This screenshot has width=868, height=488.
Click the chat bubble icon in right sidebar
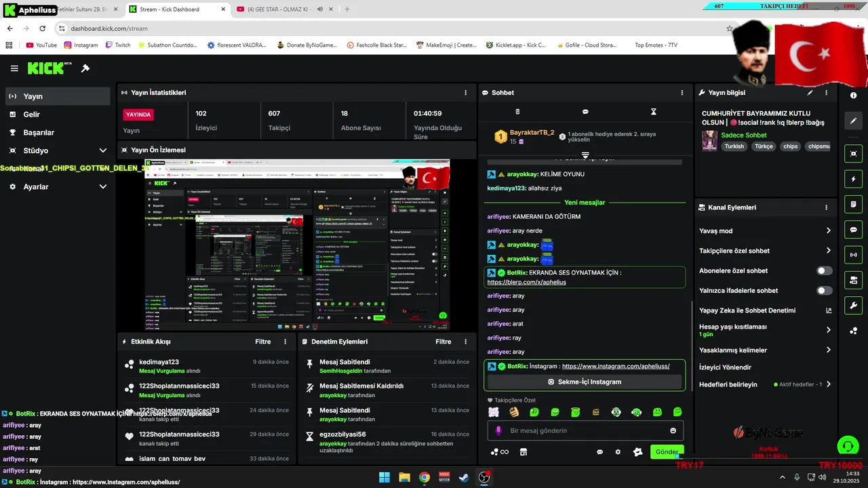854,230
